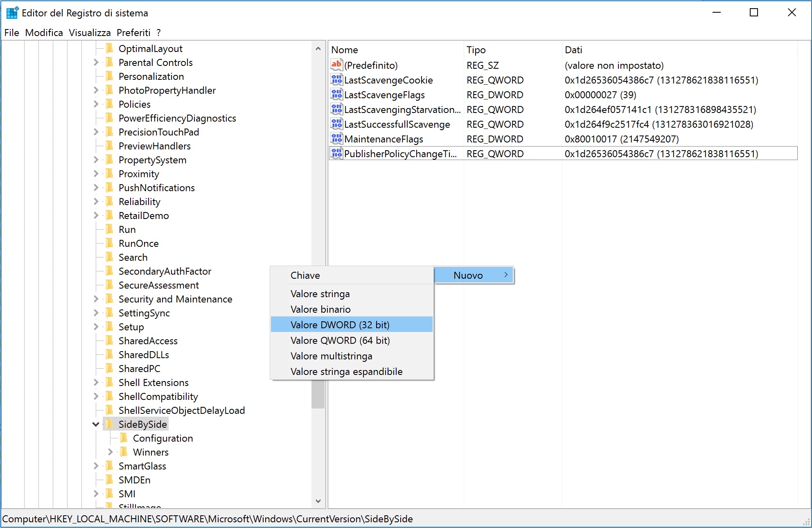Choose Valore DWORD (32 bit) from submenu
This screenshot has width=812, height=528.
tap(352, 325)
